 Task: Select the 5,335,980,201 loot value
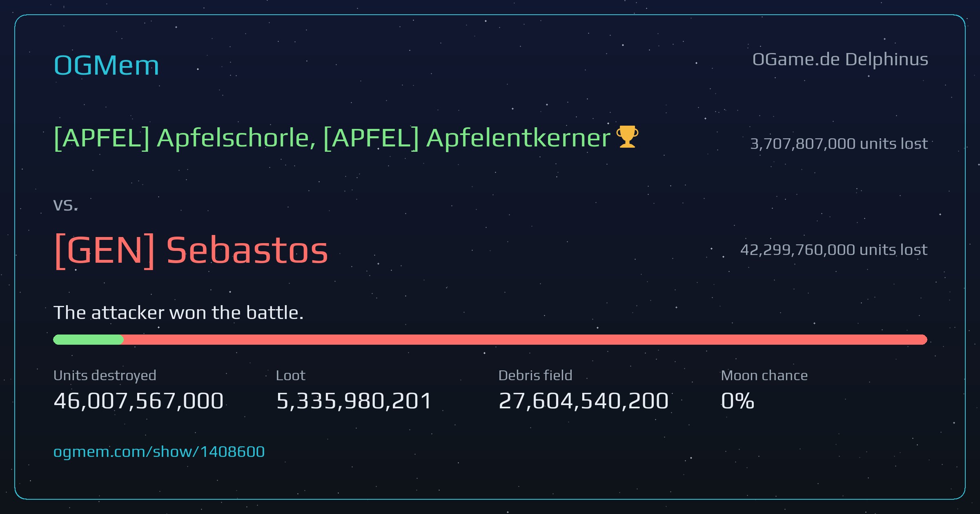click(354, 401)
